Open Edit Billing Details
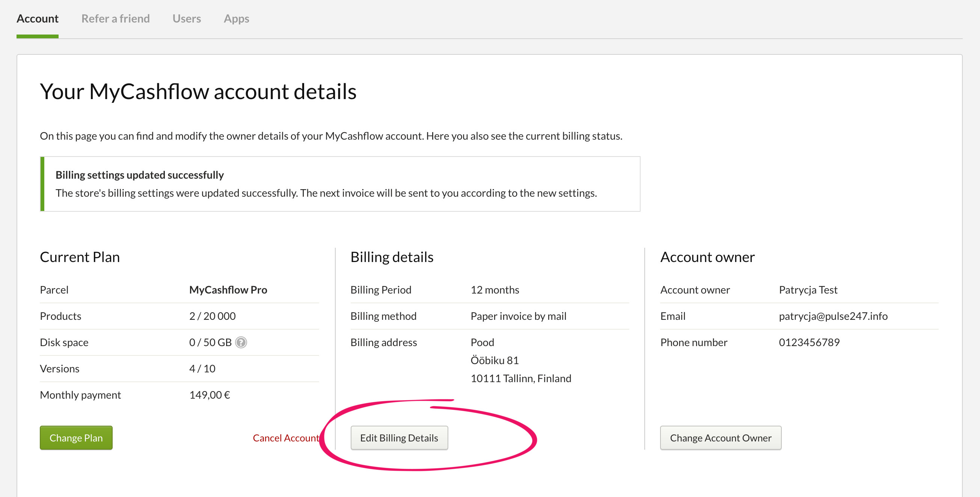This screenshot has height=497, width=980. (x=399, y=438)
